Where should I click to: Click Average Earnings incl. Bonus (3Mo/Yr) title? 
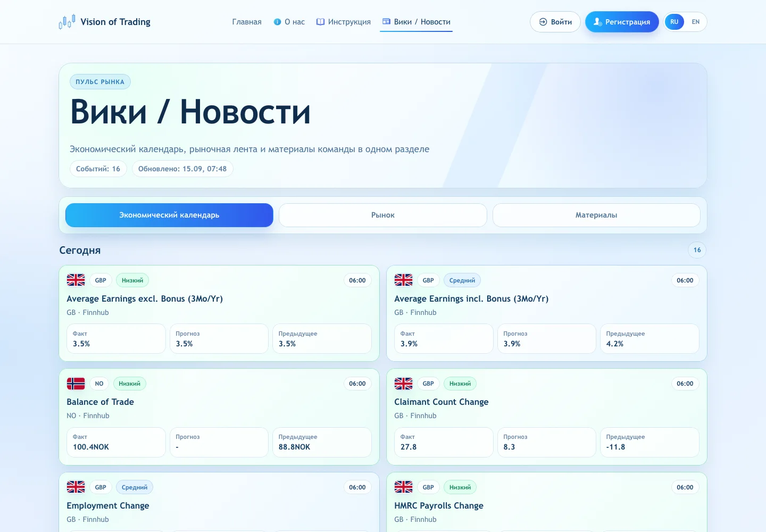tap(471, 298)
